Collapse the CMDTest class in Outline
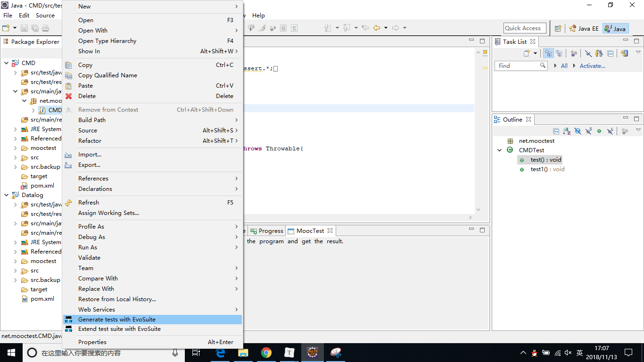Image resolution: width=644 pixels, height=362 pixels. pos(500,150)
